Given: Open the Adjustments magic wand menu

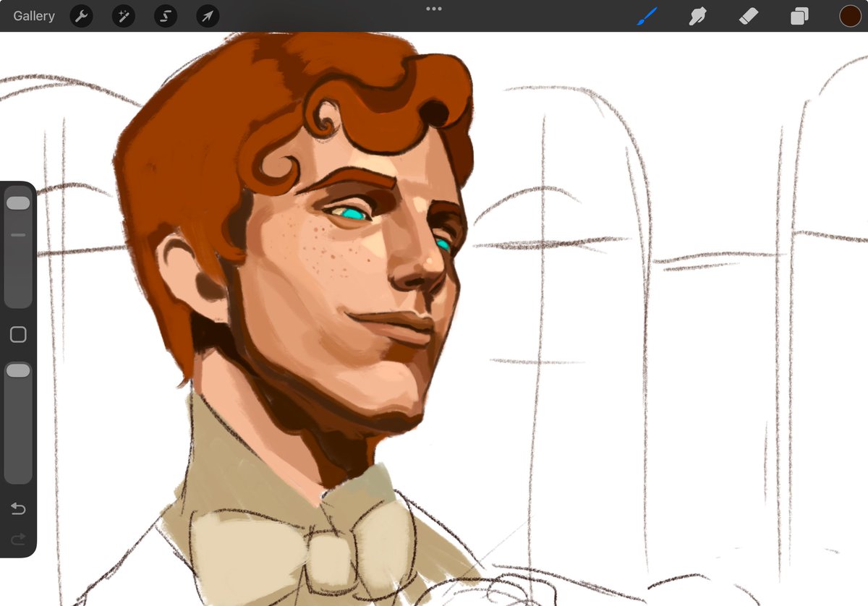Looking at the screenshot, I should (124, 16).
